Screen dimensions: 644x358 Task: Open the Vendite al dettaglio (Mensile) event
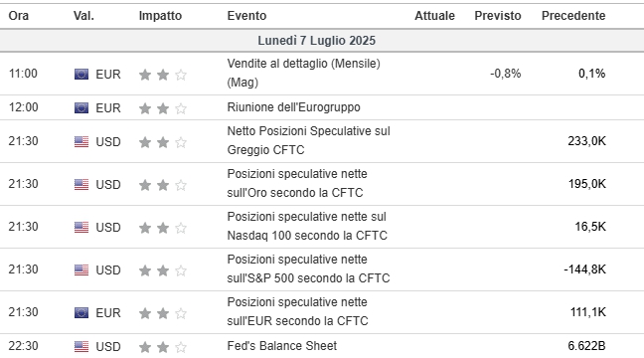(x=303, y=73)
